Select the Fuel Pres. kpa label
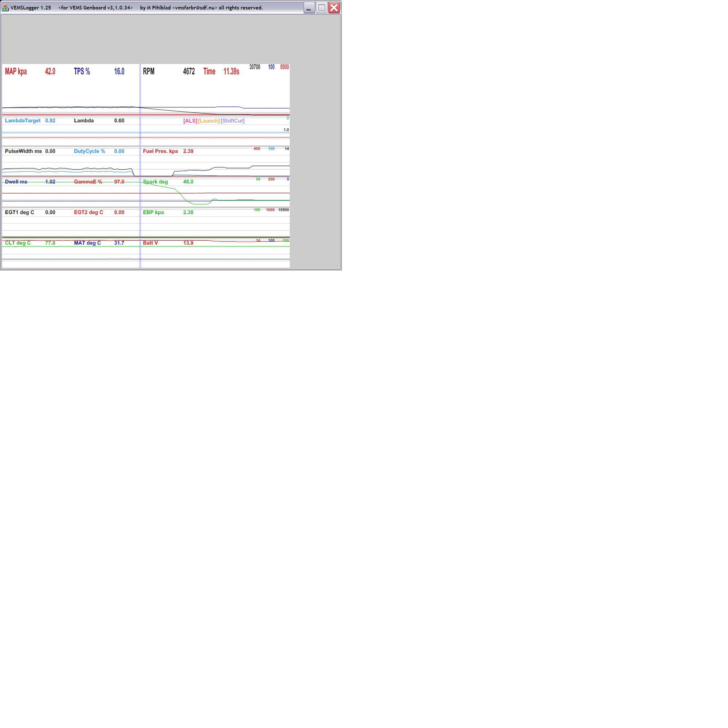 point(160,151)
